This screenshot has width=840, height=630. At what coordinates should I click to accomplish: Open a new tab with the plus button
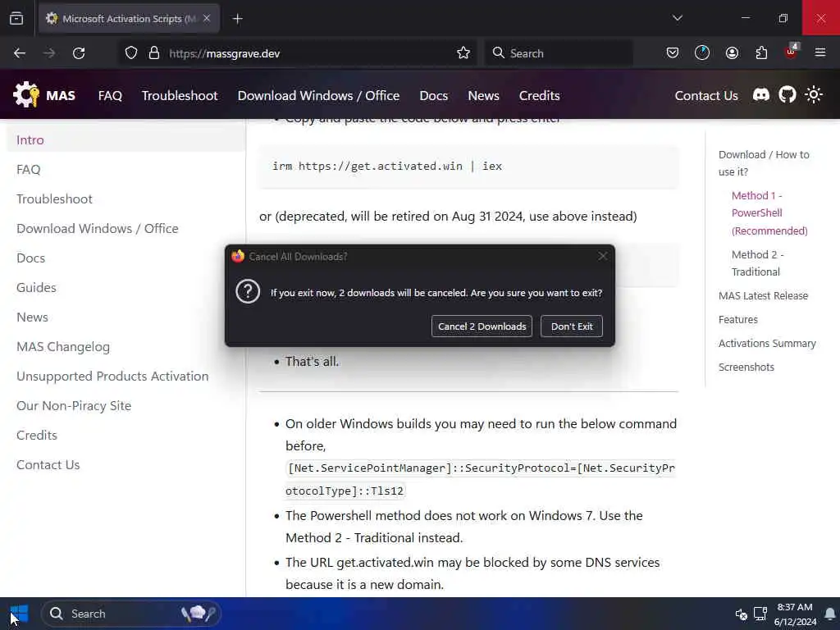point(238,19)
